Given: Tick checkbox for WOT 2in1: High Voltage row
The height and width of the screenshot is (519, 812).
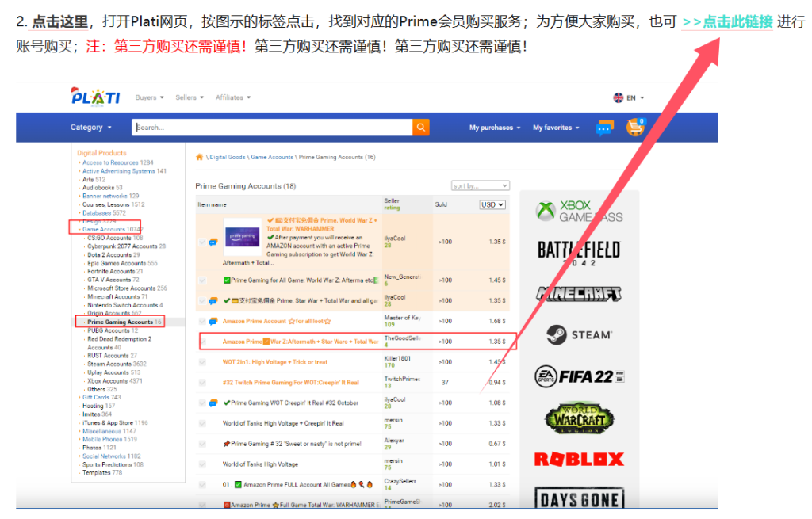Looking at the screenshot, I should 202,362.
